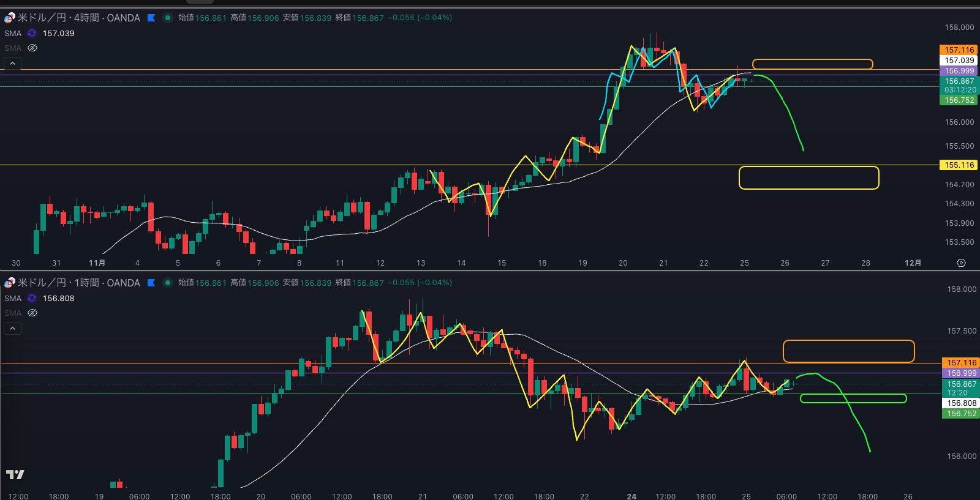
Task: Click the USD/JPY flag icon on 4時間 chart
Action: tap(10, 18)
